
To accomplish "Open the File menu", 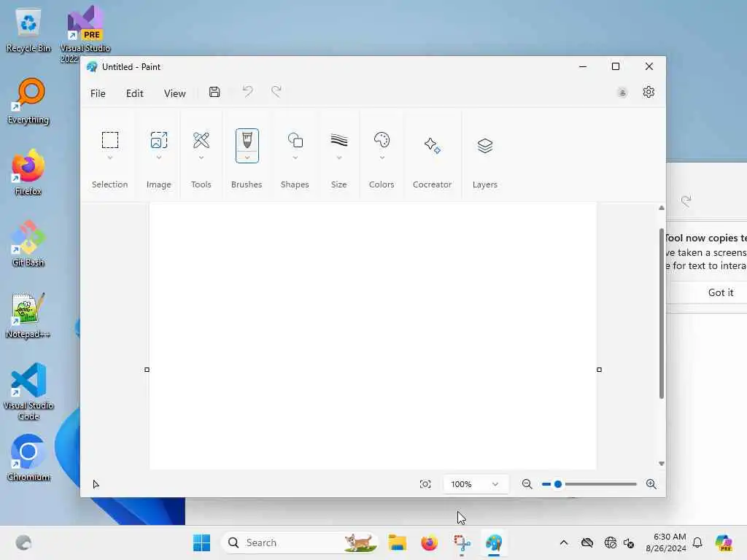I will tap(98, 93).
